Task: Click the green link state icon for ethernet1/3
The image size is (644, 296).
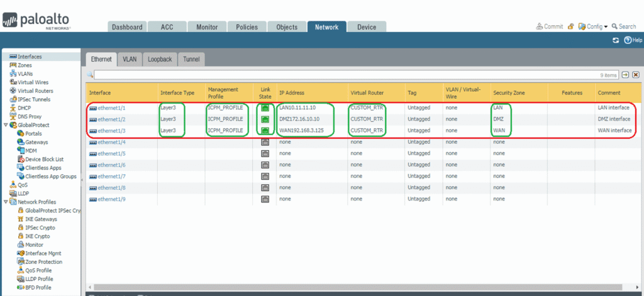Action: coord(265,131)
